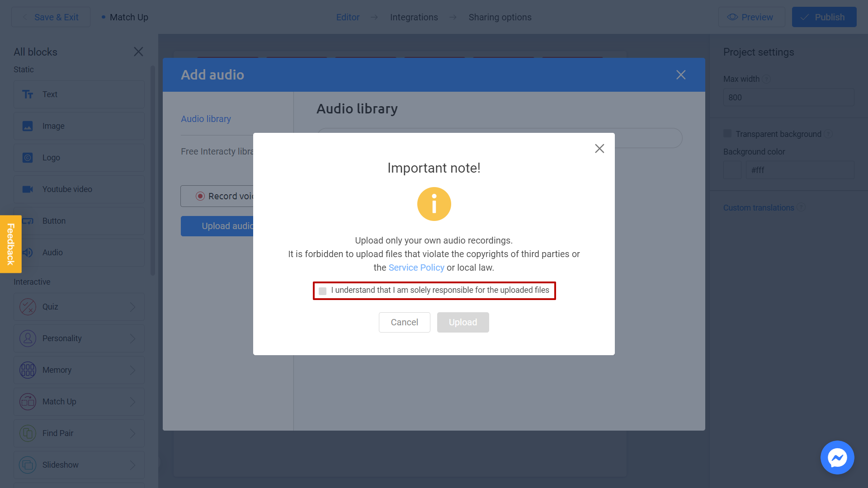Image resolution: width=868 pixels, height=488 pixels.
Task: Toggle Transparent background setting
Action: [727, 133]
